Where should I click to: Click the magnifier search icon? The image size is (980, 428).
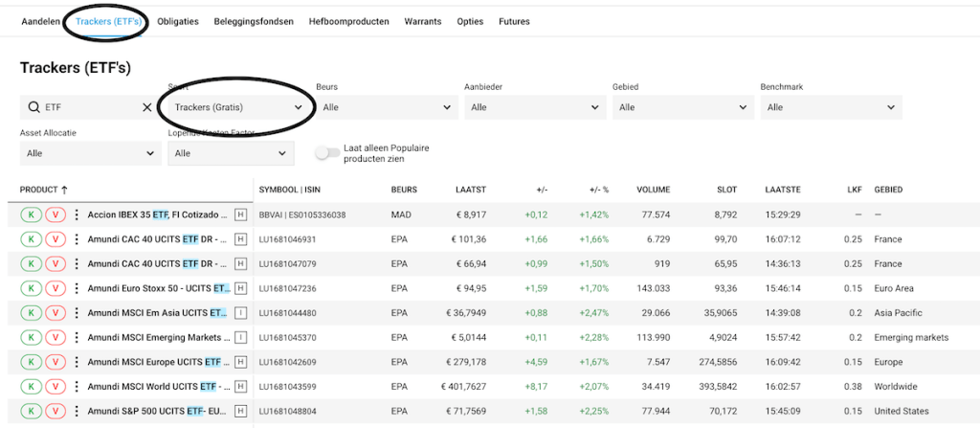(33, 107)
